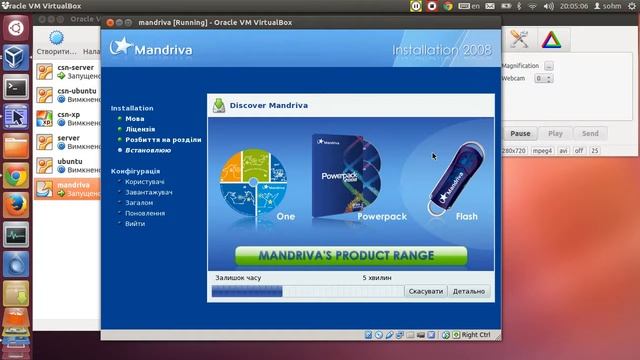The height and width of the screenshot is (360, 640).
Task: Open the Terminal launcher icon
Action: coord(16,87)
